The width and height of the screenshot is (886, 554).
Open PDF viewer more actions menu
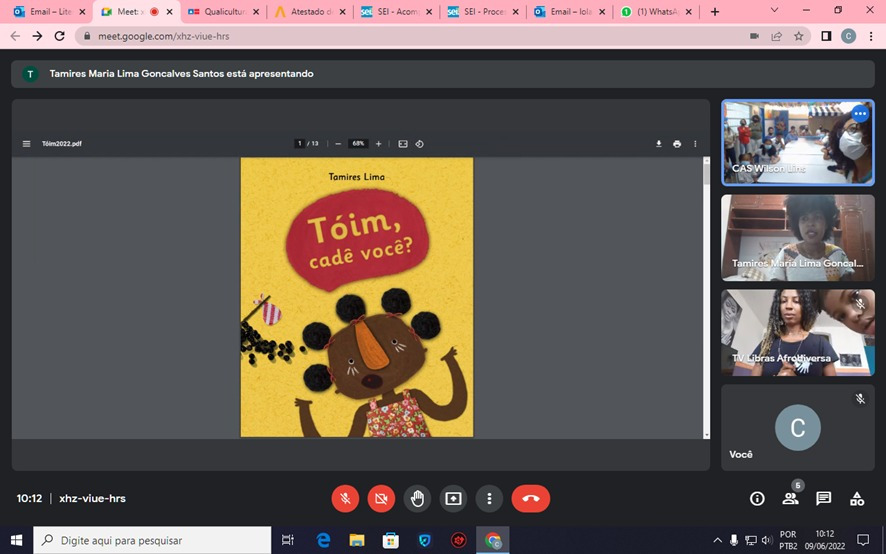pos(695,144)
